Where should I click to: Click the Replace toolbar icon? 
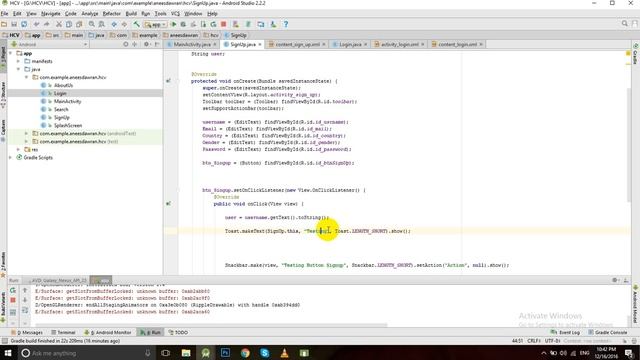pos(102,24)
